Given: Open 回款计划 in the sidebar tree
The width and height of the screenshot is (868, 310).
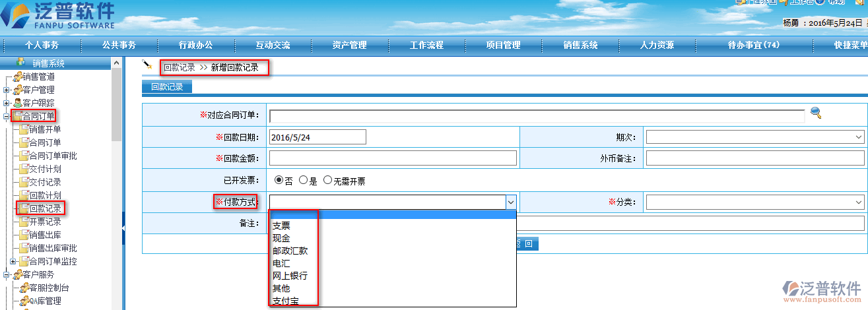Looking at the screenshot, I should tap(45, 195).
